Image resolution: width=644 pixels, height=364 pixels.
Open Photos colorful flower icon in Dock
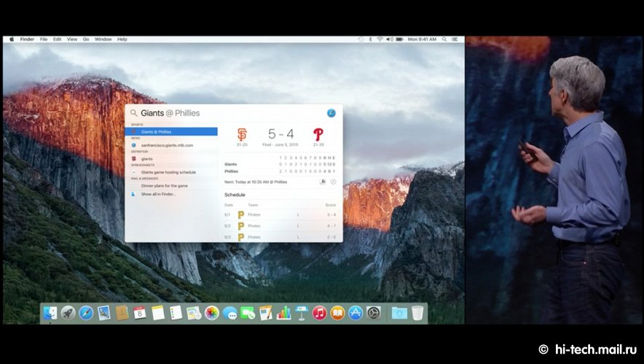pos(212,313)
